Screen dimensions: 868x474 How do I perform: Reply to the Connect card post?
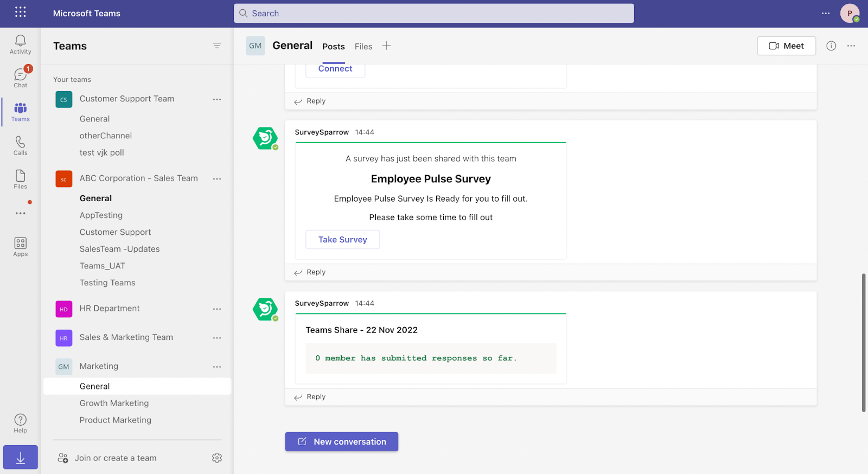coord(310,101)
